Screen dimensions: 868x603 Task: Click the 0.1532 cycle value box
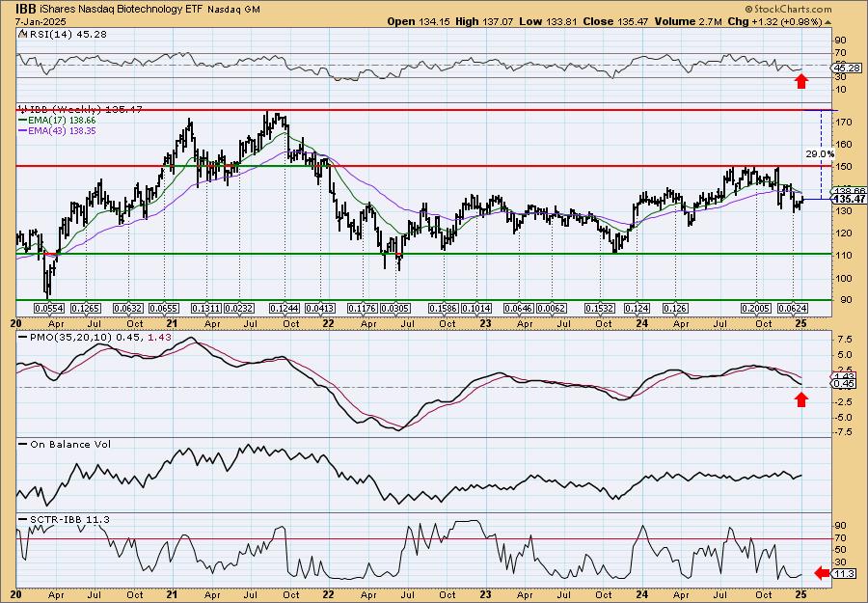click(x=601, y=308)
